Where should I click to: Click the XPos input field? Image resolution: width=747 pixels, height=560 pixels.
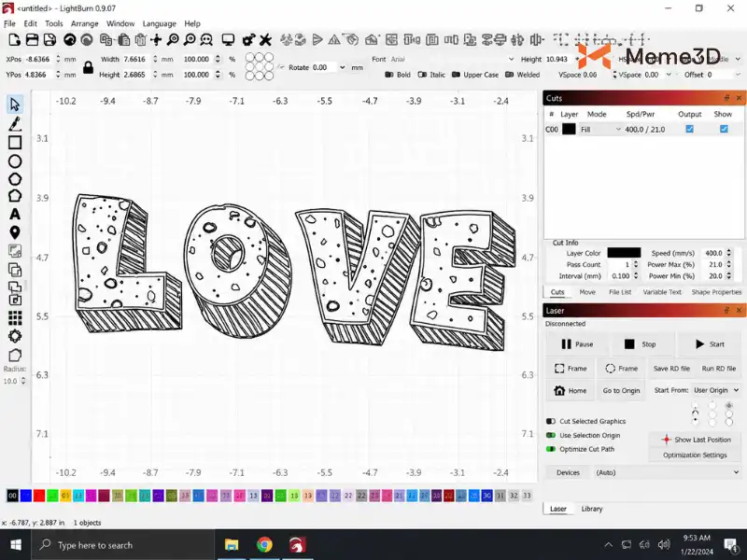38,59
